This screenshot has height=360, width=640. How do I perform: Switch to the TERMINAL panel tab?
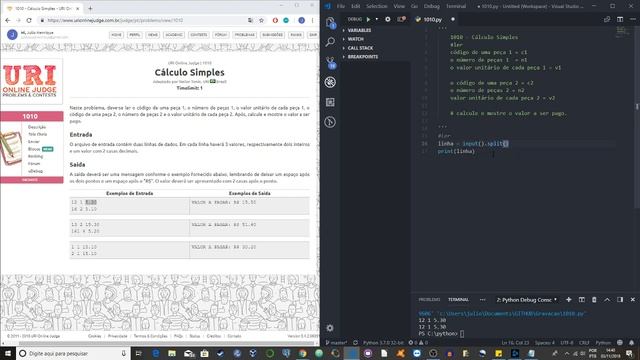[x=458, y=300]
